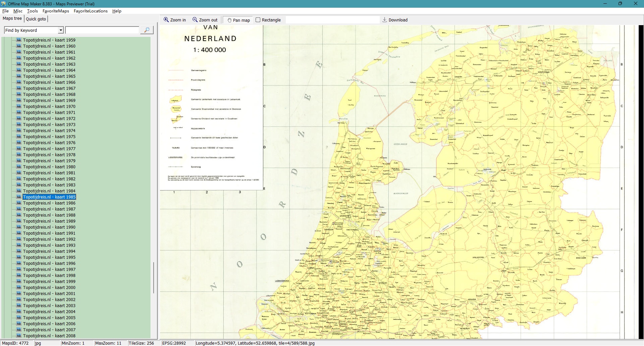Open the Tools menu
The height and width of the screenshot is (346, 644).
(32, 11)
